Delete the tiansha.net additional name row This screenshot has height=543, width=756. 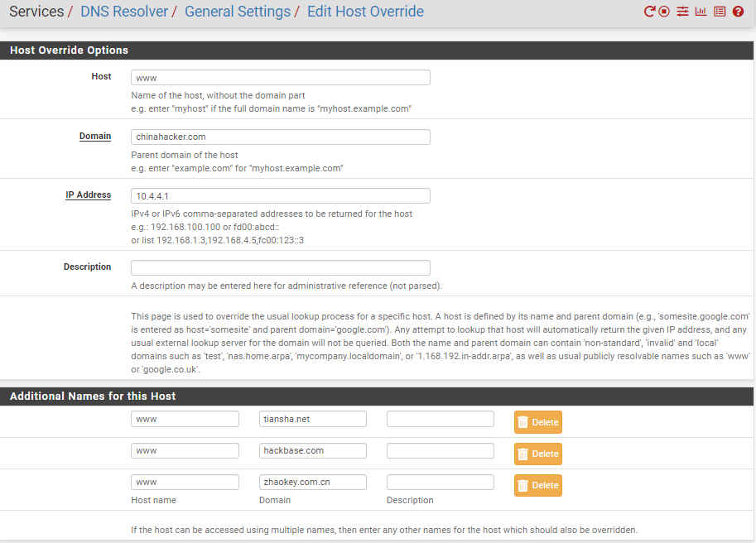coord(537,422)
